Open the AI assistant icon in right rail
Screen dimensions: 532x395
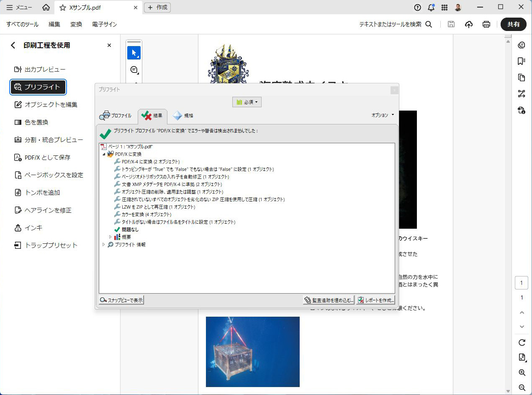pyautogui.click(x=522, y=45)
